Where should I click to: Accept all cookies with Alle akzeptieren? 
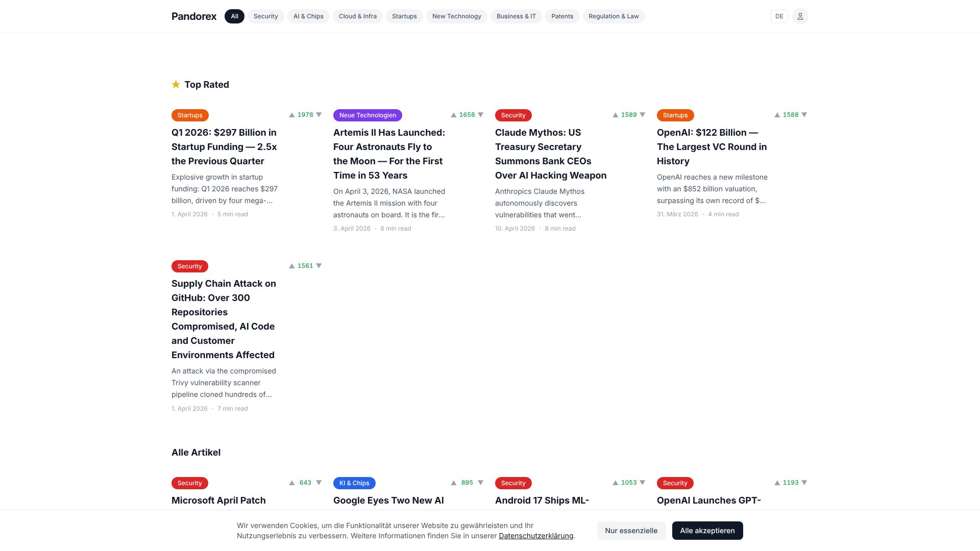pos(707,531)
